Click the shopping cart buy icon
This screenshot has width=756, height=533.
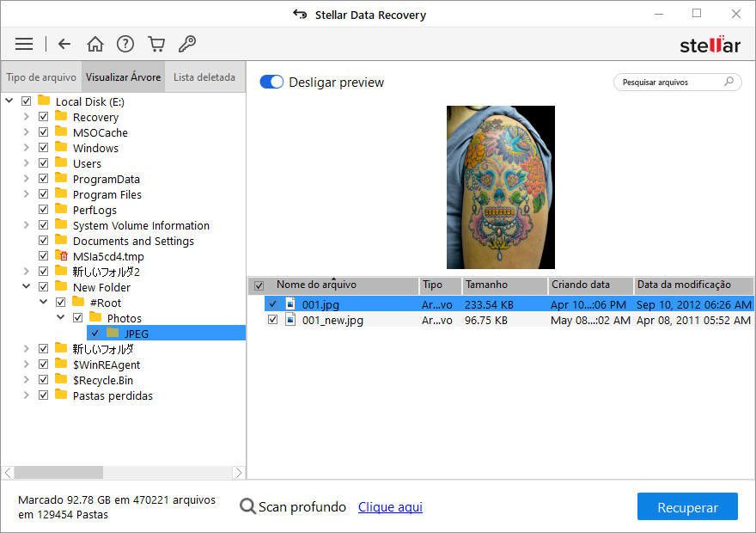(155, 44)
